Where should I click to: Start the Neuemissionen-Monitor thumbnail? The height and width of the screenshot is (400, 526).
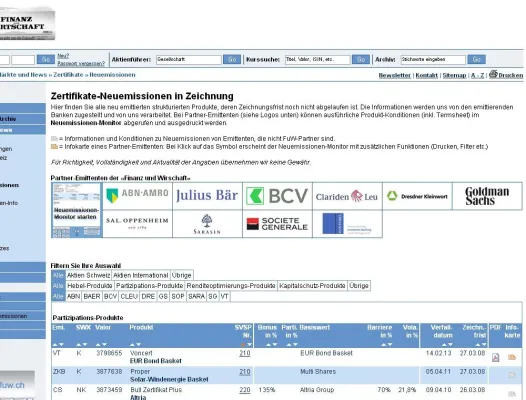[77, 210]
